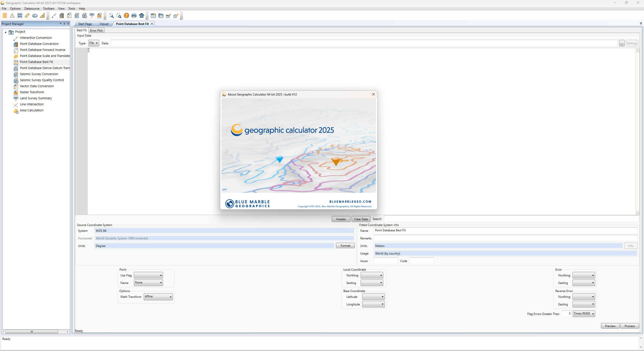Image resolution: width=644 pixels, height=351 pixels.
Task: Open the Times RMSE dropdown
Action: point(584,314)
